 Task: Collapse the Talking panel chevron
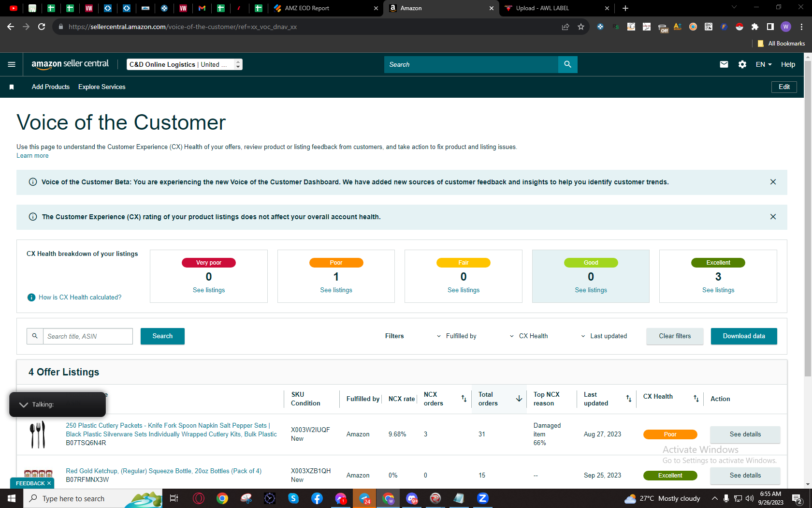[23, 404]
